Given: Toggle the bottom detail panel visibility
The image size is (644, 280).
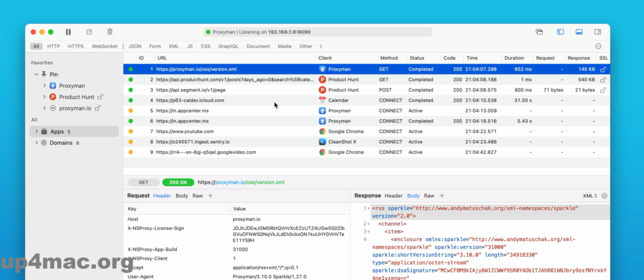Looking at the screenshot, I should pos(579,32).
